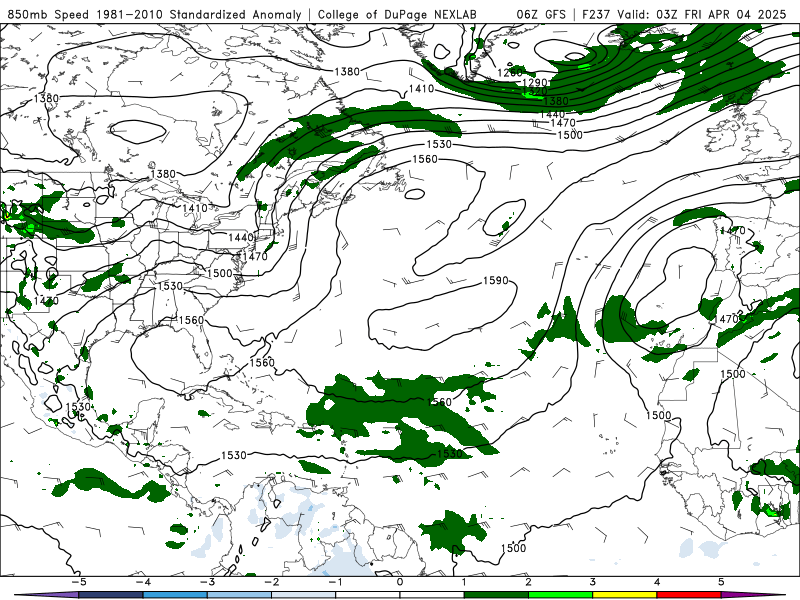Select the yellow 3 to 4 colorbar segment
The height and width of the screenshot is (600, 800).
tap(624, 595)
